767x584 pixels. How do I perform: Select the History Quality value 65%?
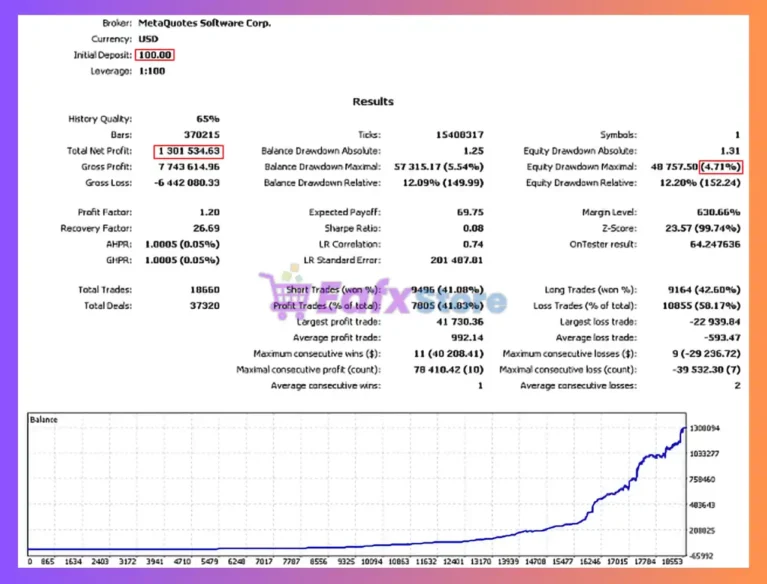pos(207,119)
